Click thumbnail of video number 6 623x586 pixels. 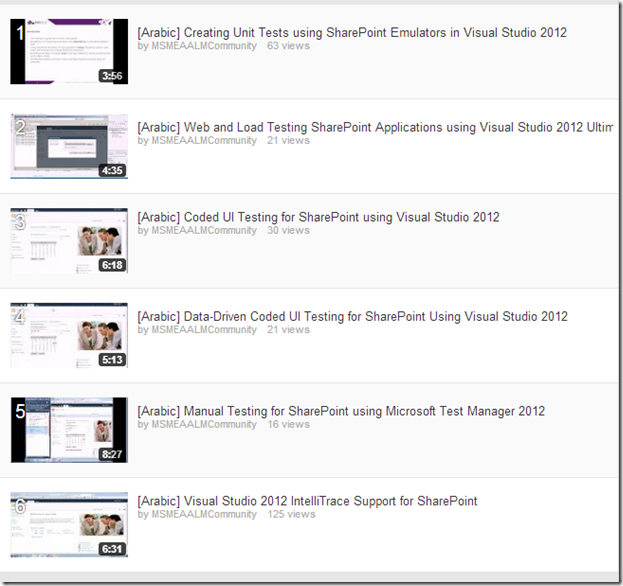pyautogui.click(x=69, y=524)
